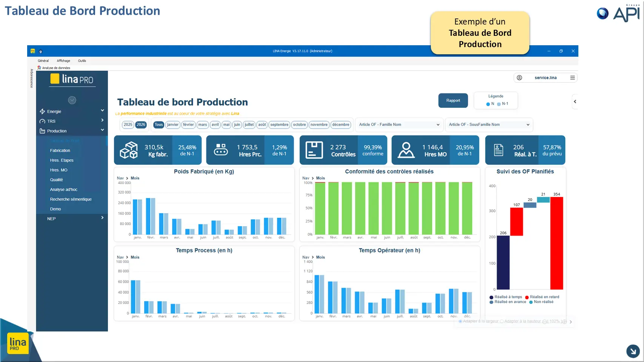
Task: Open the Article OF - Famille Nom dropdown
Action: pyautogui.click(x=399, y=125)
